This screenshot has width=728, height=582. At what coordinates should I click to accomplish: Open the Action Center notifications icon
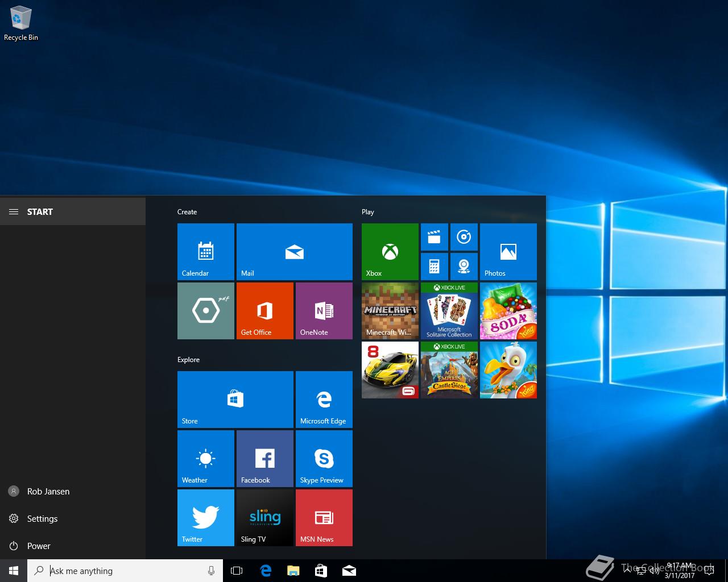(710, 571)
